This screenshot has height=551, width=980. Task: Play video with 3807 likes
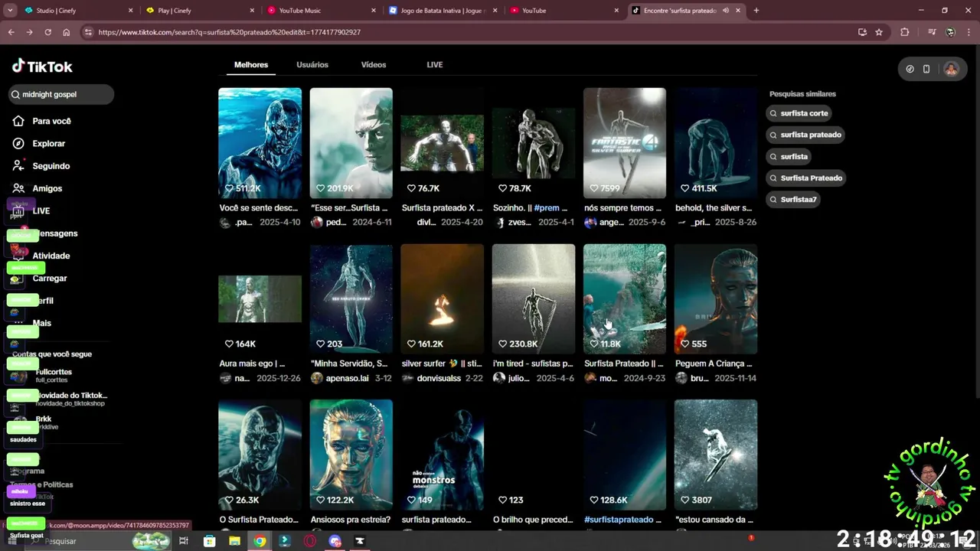click(716, 455)
